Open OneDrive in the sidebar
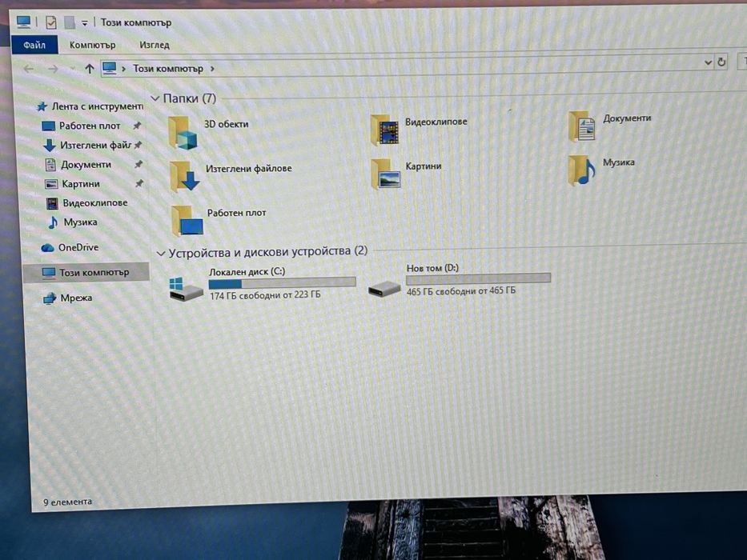Image resolution: width=747 pixels, height=560 pixels. [70, 248]
